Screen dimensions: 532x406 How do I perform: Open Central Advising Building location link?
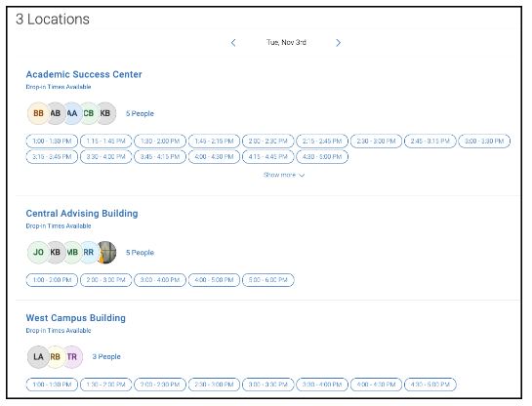click(82, 214)
